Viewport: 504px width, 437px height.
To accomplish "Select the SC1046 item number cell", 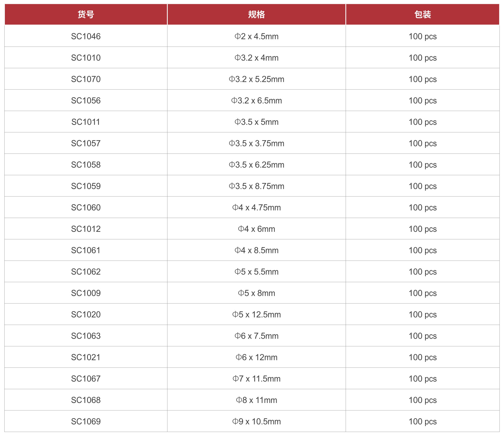I will (86, 36).
